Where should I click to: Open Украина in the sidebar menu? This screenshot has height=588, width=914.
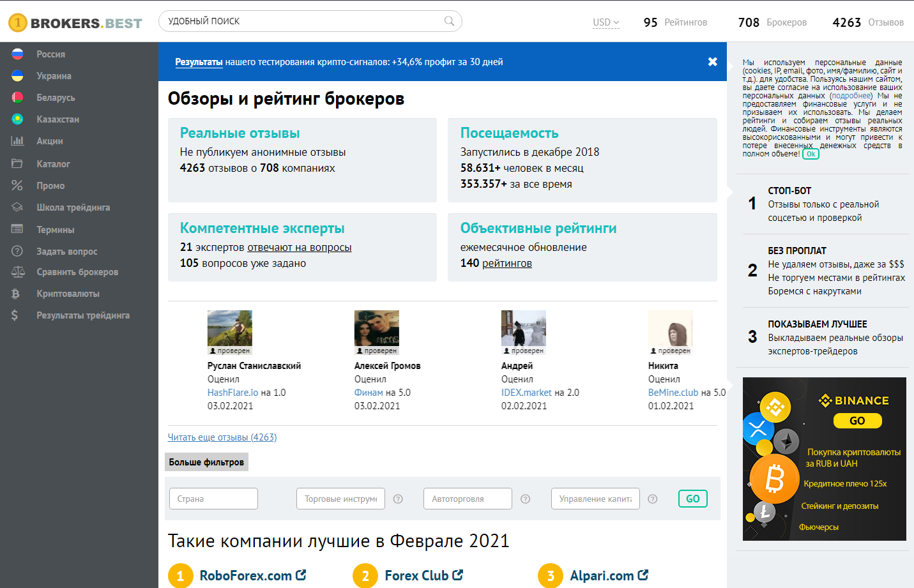pos(54,76)
